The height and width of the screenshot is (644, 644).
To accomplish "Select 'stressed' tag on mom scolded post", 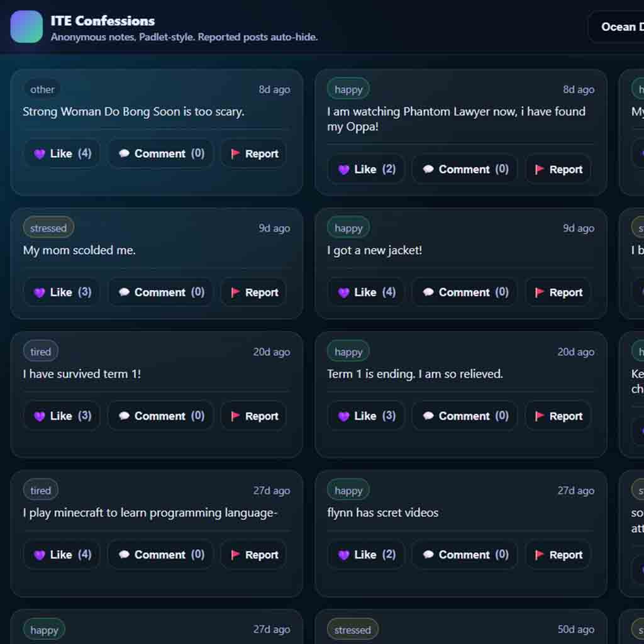I will 48,228.
